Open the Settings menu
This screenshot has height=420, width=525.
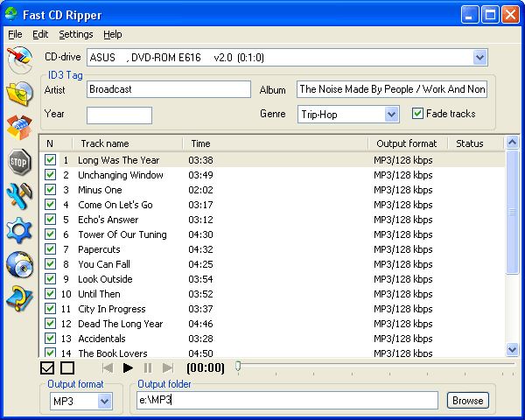(x=76, y=34)
